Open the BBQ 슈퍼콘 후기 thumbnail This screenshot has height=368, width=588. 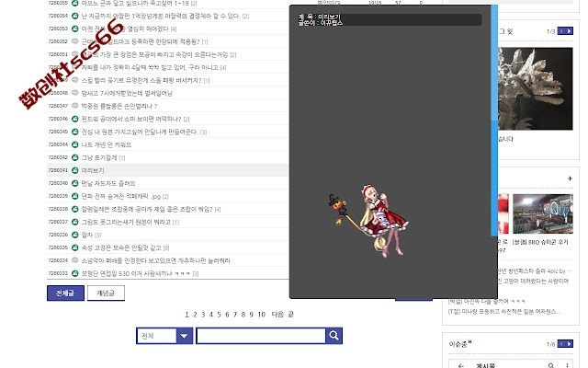point(543,214)
